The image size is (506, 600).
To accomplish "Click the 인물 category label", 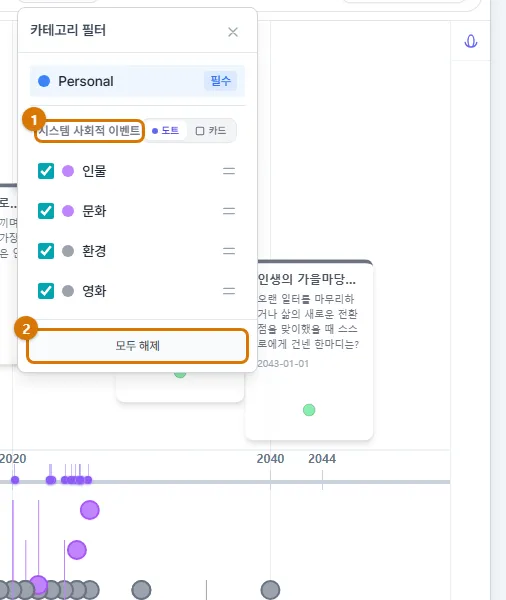I will (x=94, y=171).
